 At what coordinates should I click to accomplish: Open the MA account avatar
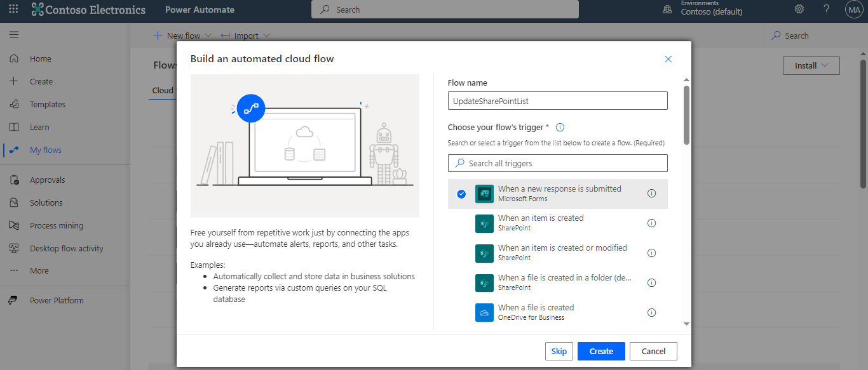[853, 10]
